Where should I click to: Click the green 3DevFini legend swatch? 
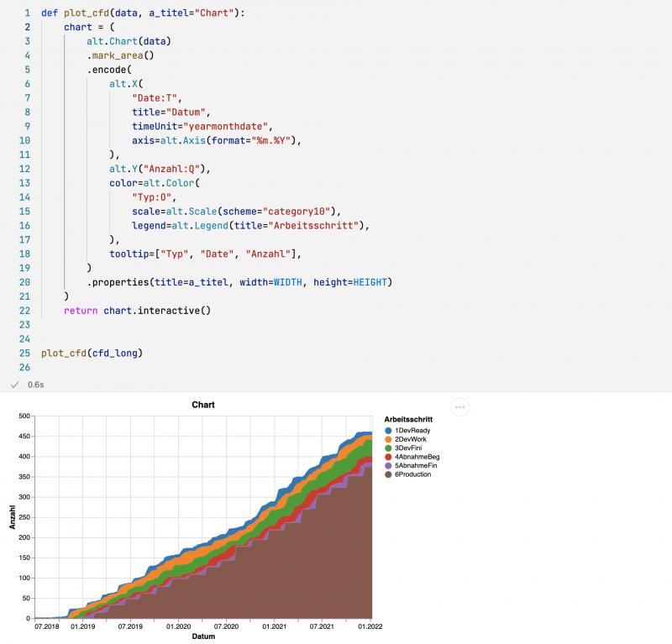point(388,448)
